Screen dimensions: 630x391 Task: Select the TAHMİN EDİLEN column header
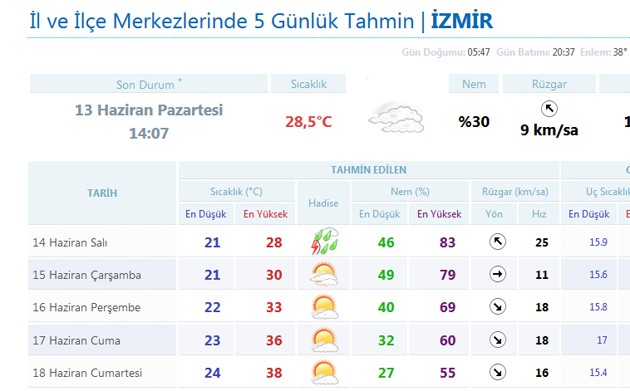[x=369, y=170]
